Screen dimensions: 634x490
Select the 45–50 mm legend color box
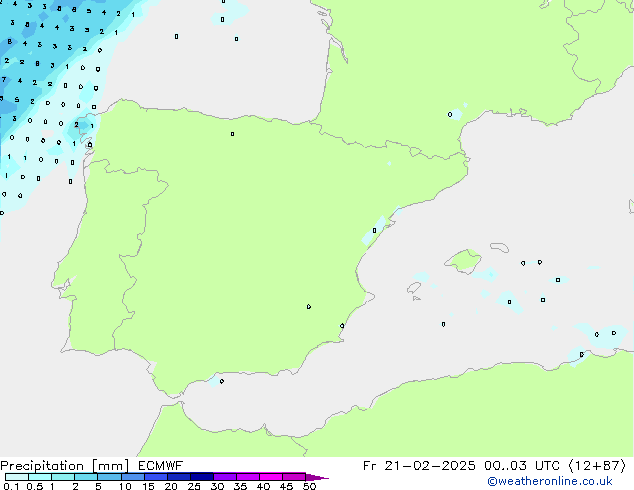294,477
